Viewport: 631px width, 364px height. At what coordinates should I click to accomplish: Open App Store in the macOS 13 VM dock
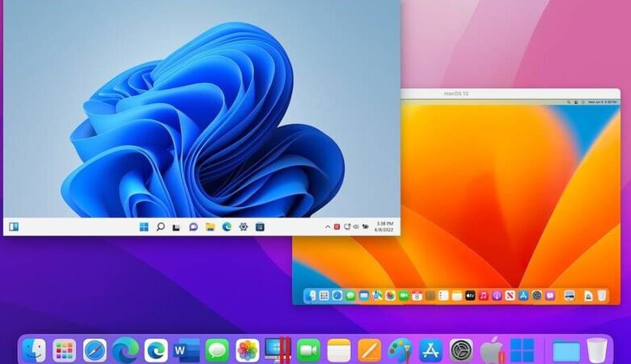point(523,295)
